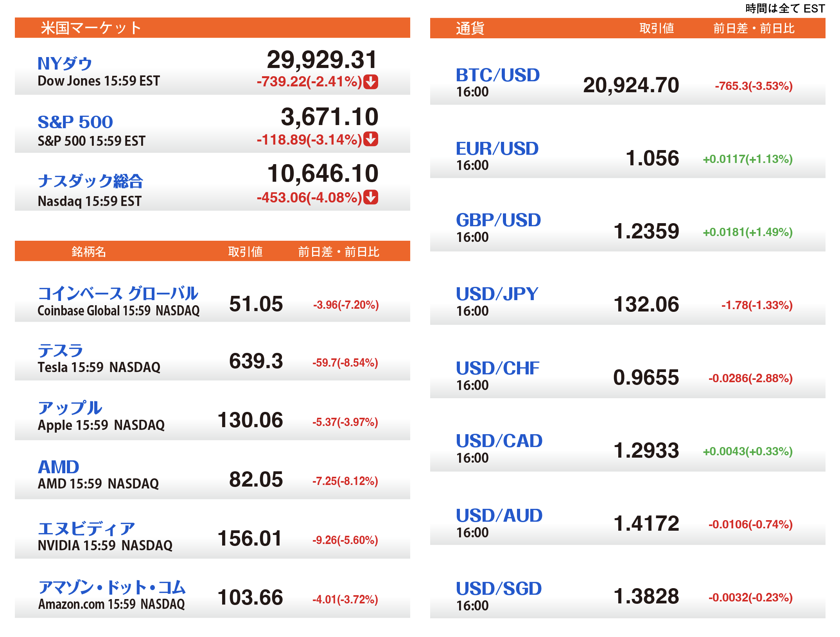Click the red down arrow beside Nasdaq change
This screenshot has height=637, width=840.
[x=370, y=197]
